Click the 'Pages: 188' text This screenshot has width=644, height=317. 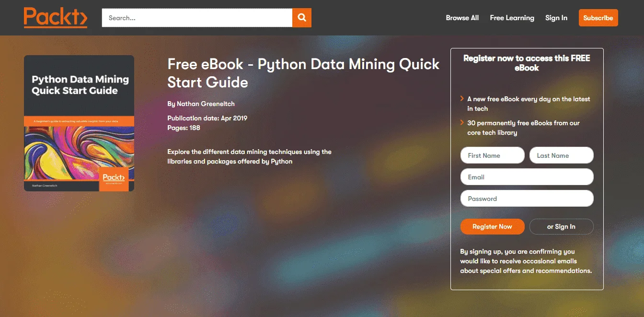(x=184, y=128)
